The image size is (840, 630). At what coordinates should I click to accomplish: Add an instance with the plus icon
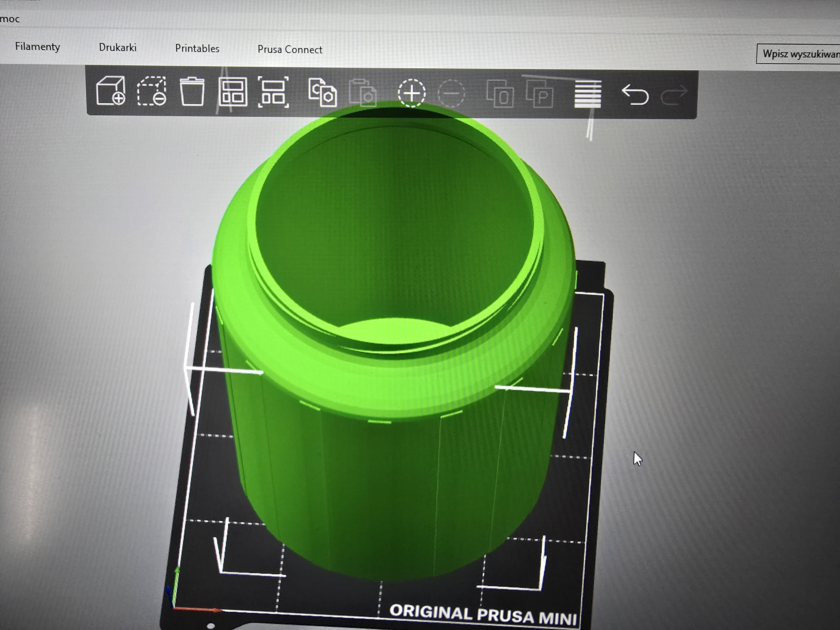(412, 93)
